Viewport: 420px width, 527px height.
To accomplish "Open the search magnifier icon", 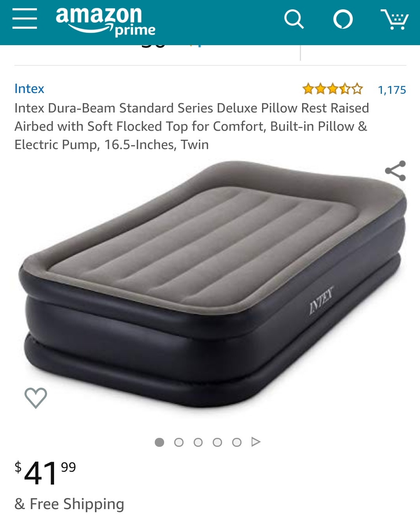I will [x=294, y=19].
